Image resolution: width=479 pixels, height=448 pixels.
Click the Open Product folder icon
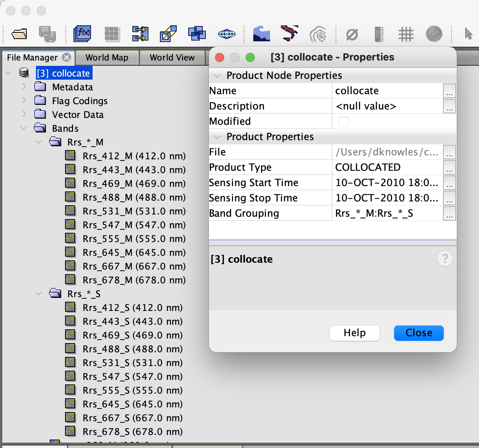tap(19, 34)
